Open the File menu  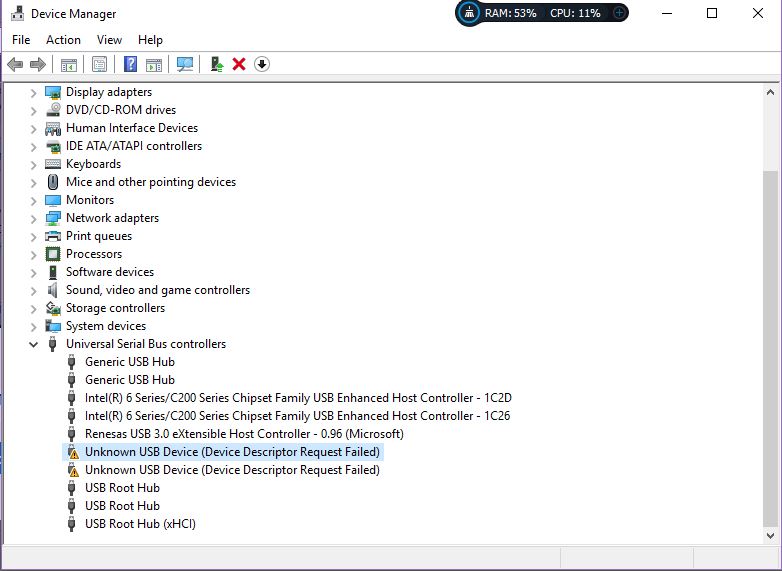[x=21, y=40]
